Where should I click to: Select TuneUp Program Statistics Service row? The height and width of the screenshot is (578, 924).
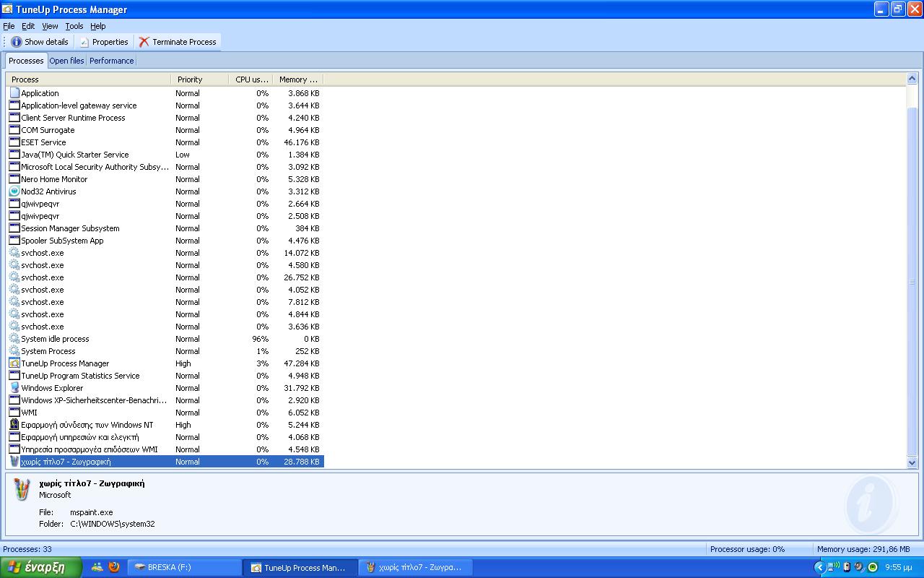(x=165, y=376)
